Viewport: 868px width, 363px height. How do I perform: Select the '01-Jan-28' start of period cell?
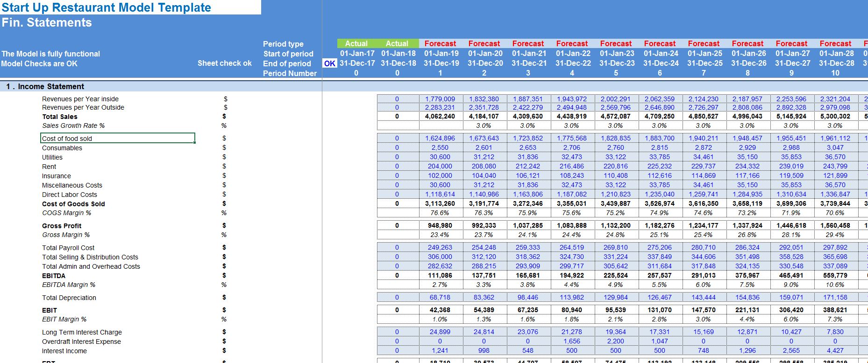(836, 53)
